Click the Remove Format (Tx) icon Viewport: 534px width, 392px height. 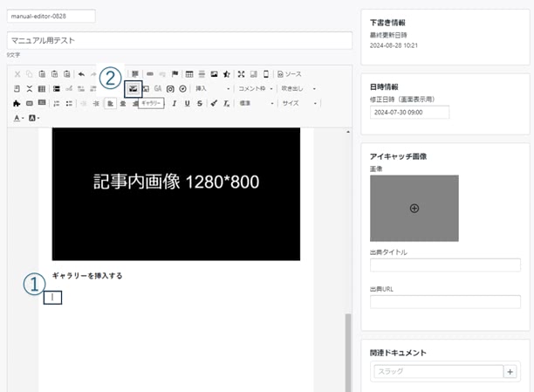click(x=227, y=103)
